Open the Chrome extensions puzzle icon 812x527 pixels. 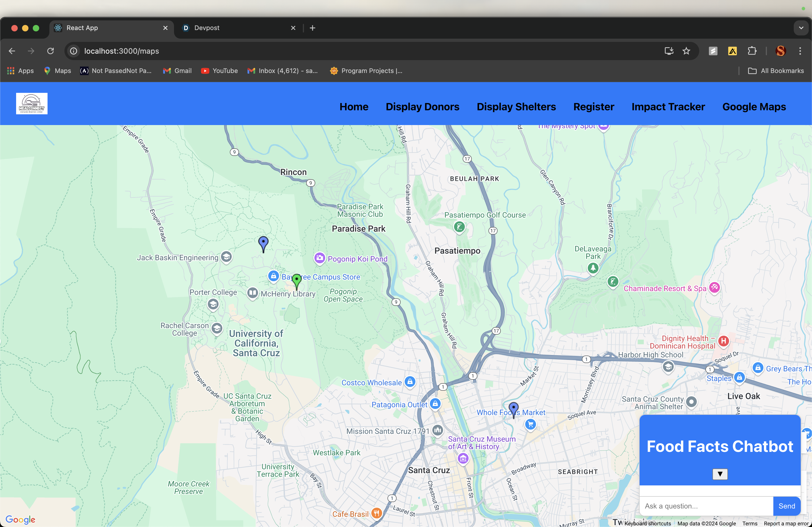click(752, 51)
